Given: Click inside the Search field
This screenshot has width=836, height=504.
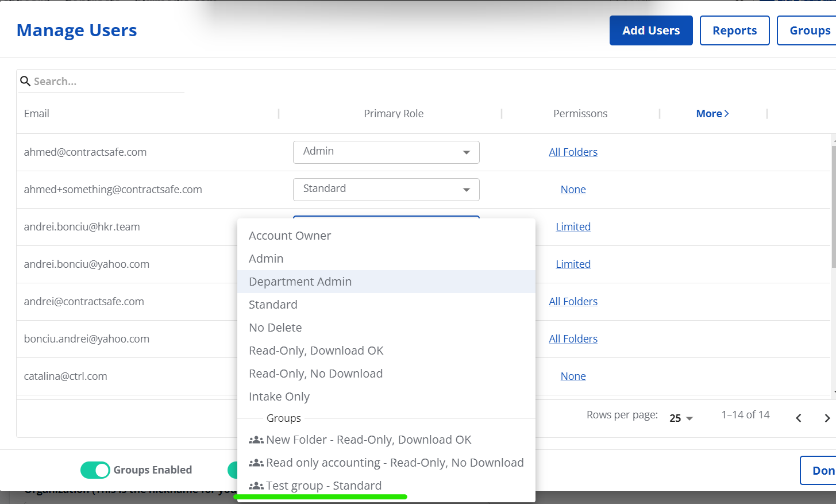Looking at the screenshot, I should [103, 80].
